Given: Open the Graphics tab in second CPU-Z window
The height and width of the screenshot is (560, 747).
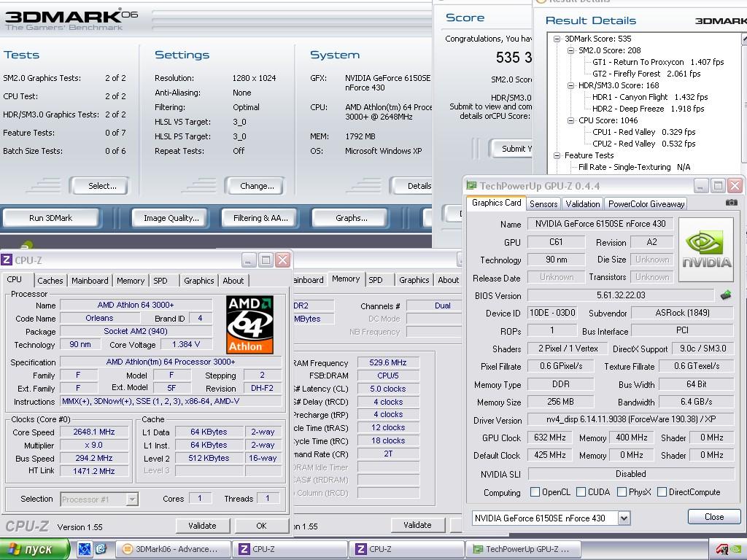Looking at the screenshot, I should click(414, 280).
